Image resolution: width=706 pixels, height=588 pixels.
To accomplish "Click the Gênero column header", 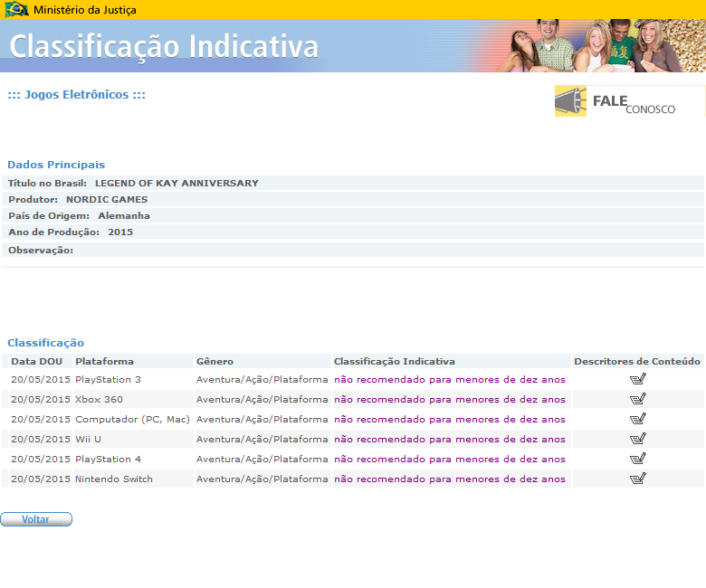I will click(x=215, y=361).
